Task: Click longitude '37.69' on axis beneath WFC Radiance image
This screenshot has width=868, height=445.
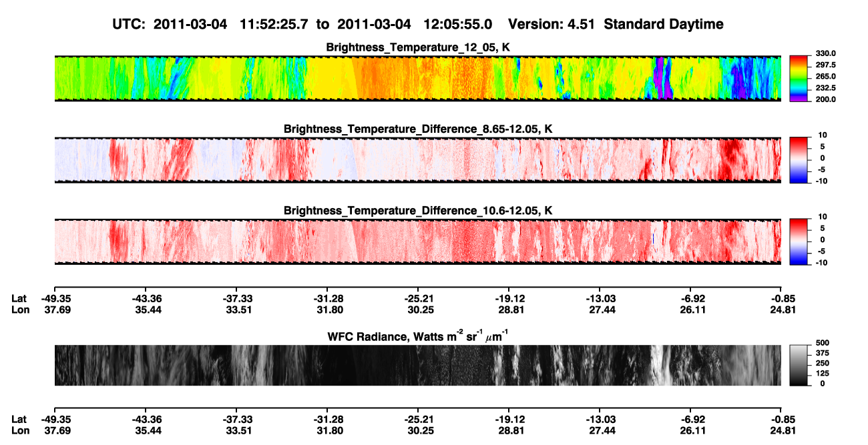Action: pos(55,430)
